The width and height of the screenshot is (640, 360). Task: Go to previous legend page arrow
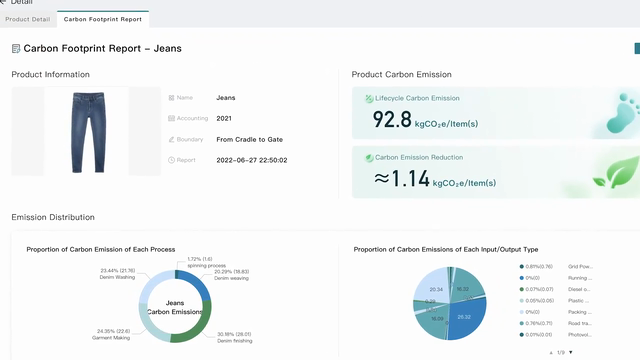pos(551,352)
